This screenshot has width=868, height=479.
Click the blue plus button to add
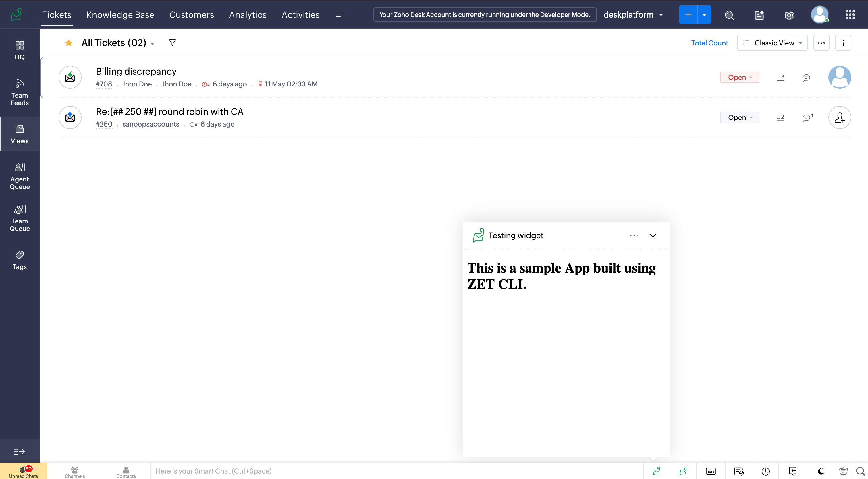point(688,14)
